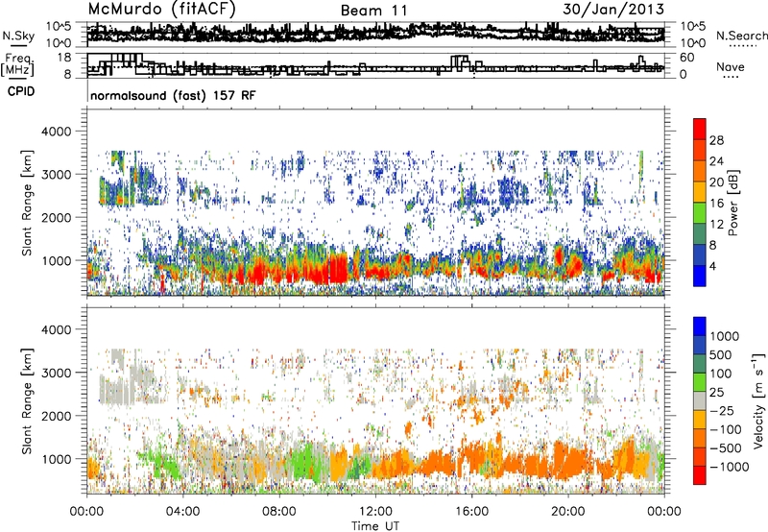
Task: Click the light green 12-16 dB Power segment
Action: pos(700,212)
